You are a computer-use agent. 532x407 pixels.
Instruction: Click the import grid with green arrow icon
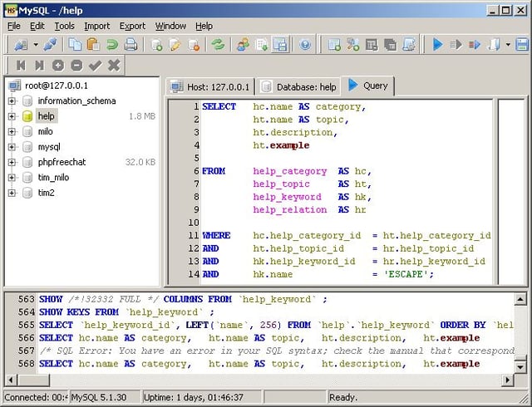262,44
